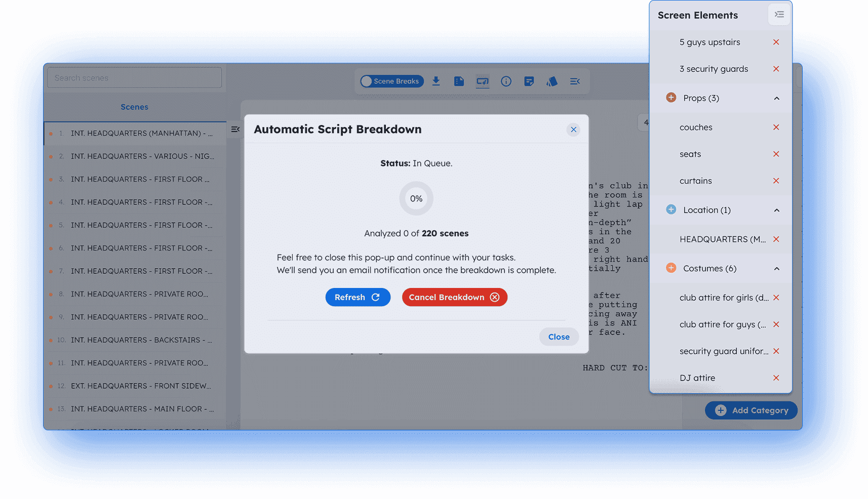The width and height of the screenshot is (868, 499).
Task: Click the automatic breakdown icon in toolbar
Action: click(483, 81)
